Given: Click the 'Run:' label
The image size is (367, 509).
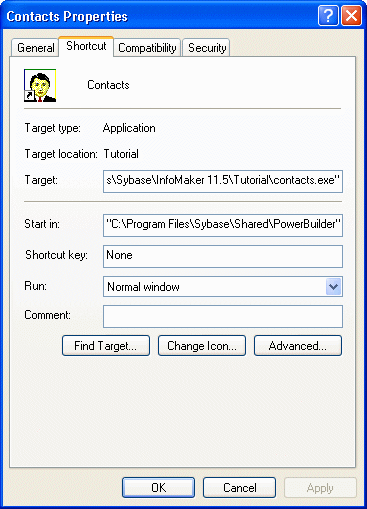Looking at the screenshot, I should pyautogui.click(x=35, y=286).
